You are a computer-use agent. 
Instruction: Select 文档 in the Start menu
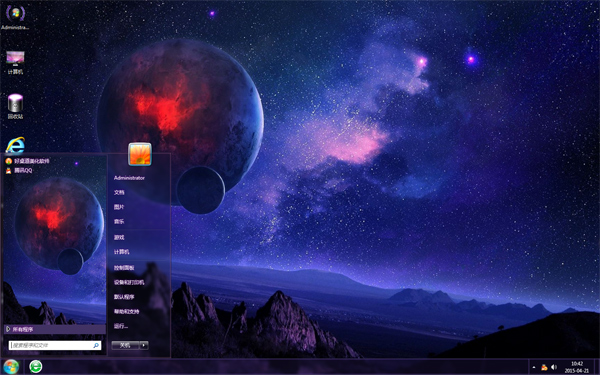tap(119, 192)
